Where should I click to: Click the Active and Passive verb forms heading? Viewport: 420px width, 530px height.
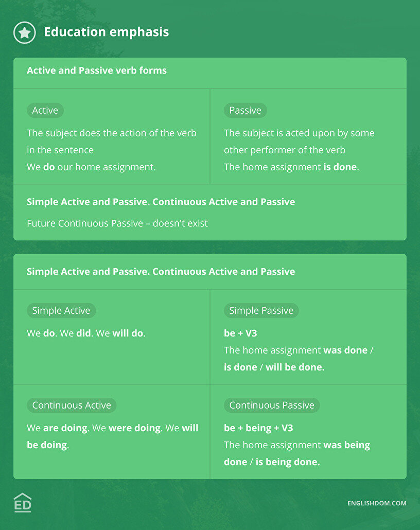pyautogui.click(x=97, y=70)
